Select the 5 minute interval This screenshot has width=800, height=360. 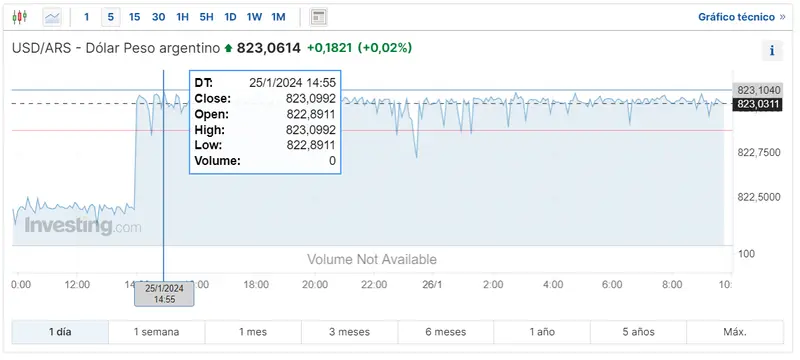click(111, 17)
